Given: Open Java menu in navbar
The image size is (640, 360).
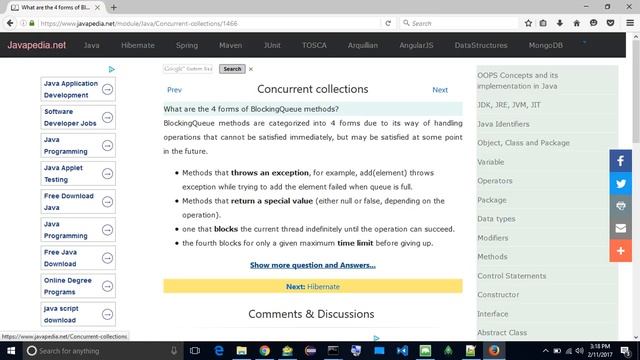Looking at the screenshot, I should (91, 45).
